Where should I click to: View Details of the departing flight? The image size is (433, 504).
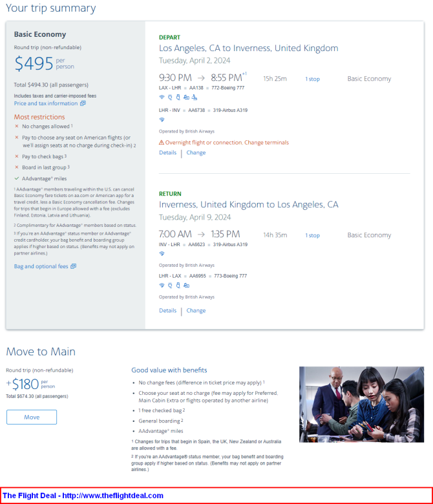coord(168,152)
